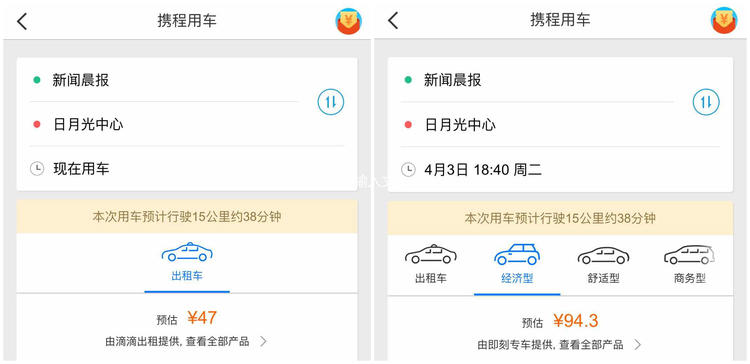The height and width of the screenshot is (364, 750).
Task: Expand 由即刻专车提供 all products chevron
Action: 637,344
